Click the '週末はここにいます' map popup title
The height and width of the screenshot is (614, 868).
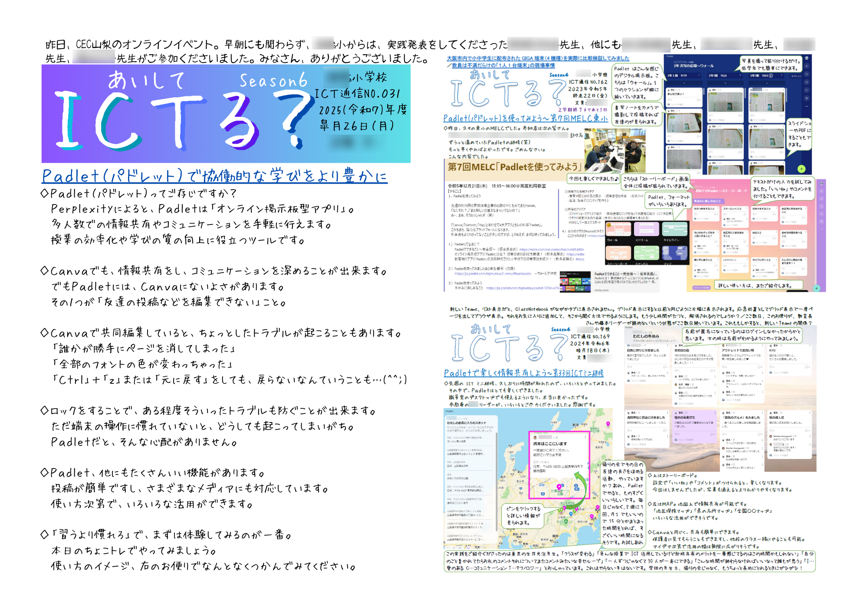point(549,444)
